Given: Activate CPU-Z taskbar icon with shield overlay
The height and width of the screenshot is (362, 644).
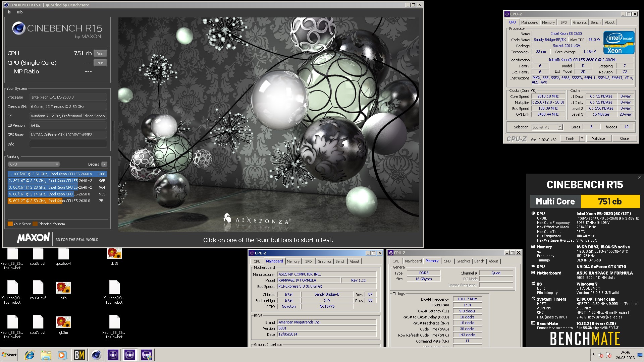Looking at the screenshot, I should coord(147,355).
